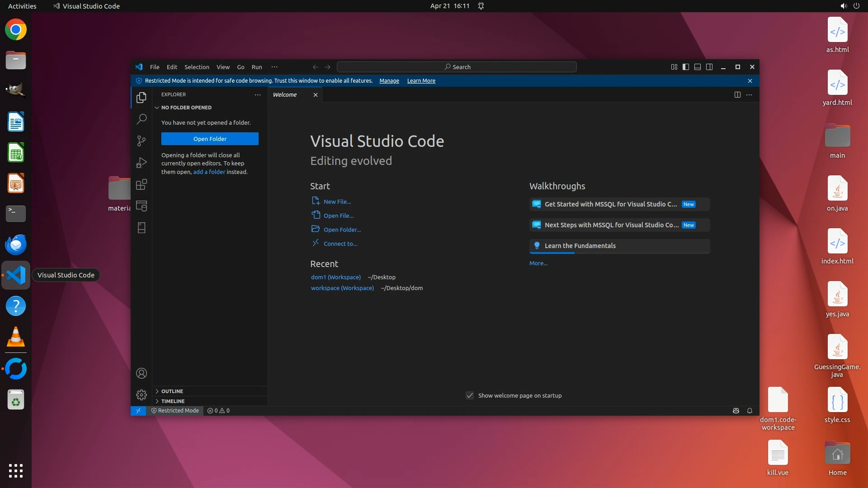Click the title bar Search field
The height and width of the screenshot is (488, 868).
tap(457, 67)
